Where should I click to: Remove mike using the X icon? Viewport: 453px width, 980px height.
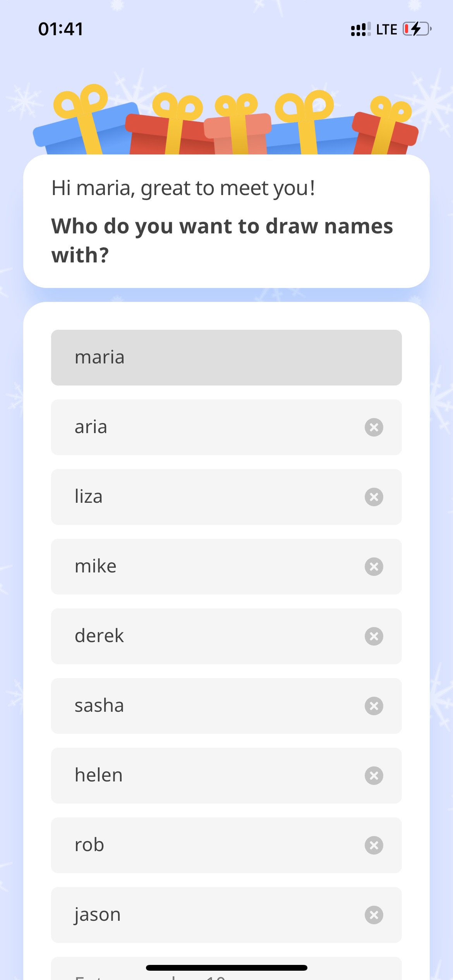[374, 566]
